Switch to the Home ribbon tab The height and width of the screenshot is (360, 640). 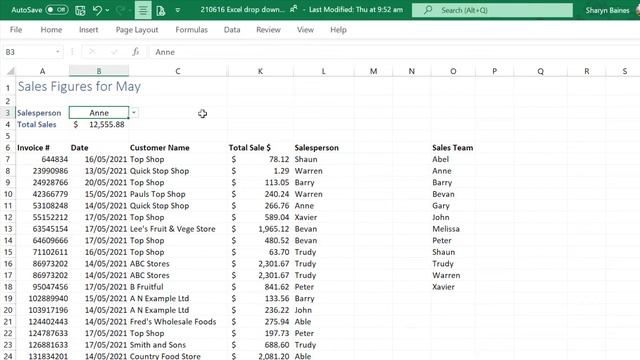pos(51,30)
